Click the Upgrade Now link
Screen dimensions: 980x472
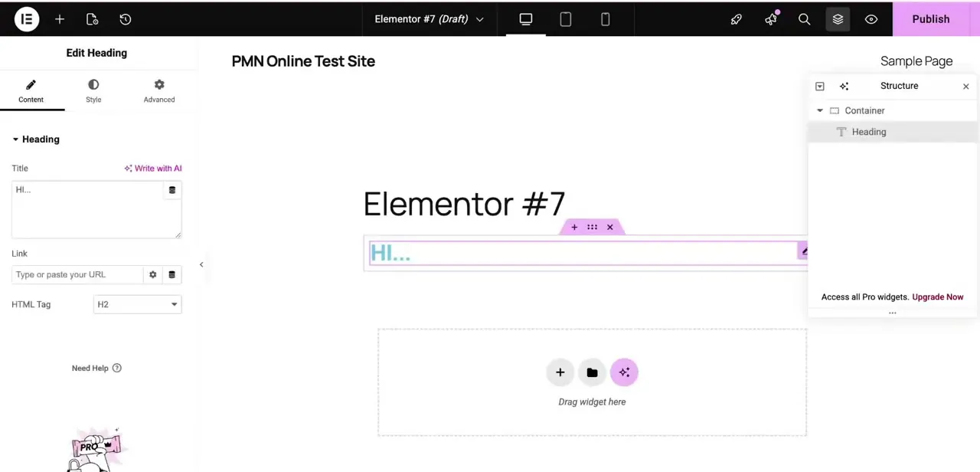point(938,297)
